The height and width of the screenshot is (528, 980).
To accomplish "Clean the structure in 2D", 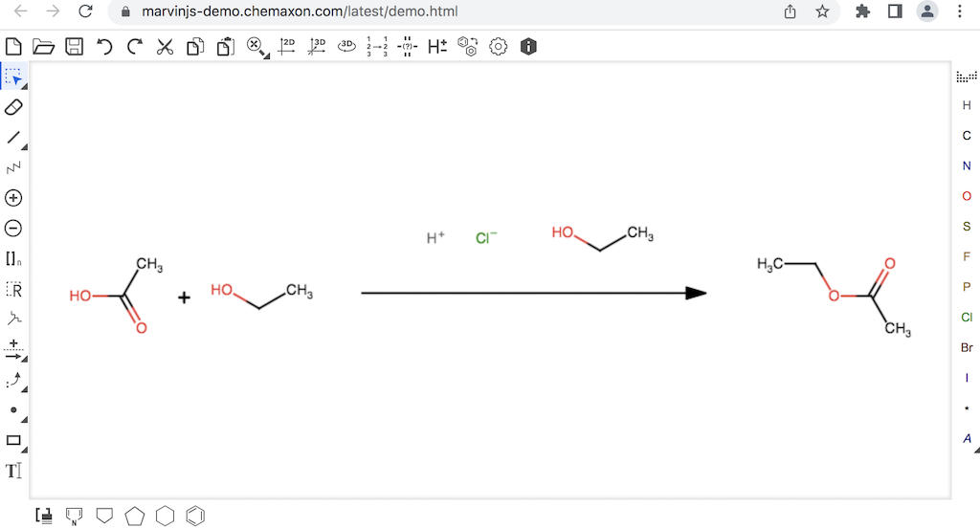I will (286, 46).
